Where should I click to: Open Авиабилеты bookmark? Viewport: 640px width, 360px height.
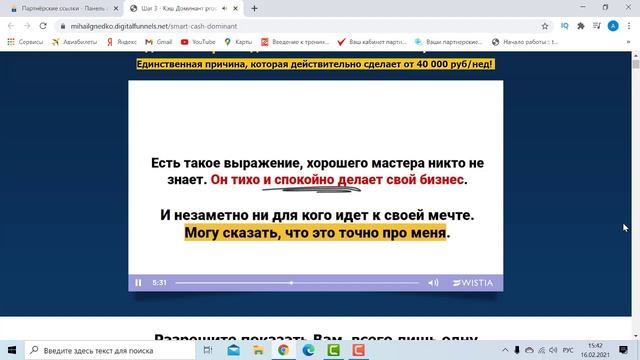[74, 42]
